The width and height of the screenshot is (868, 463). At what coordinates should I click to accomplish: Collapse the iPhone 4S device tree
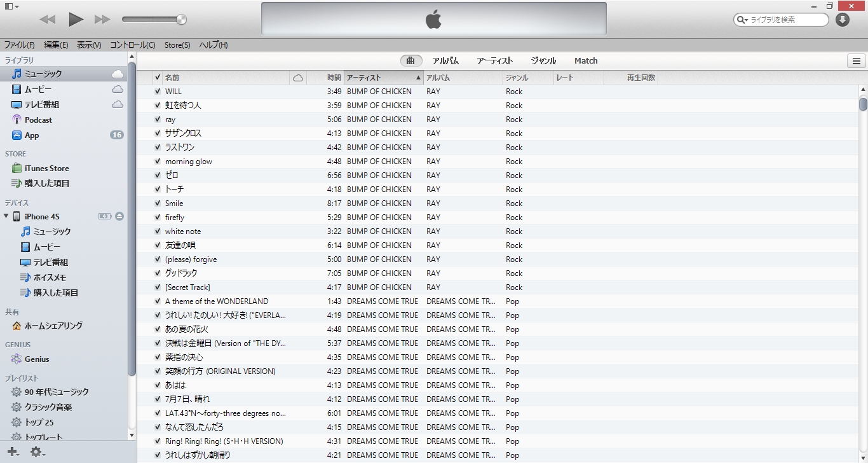[x=6, y=216]
